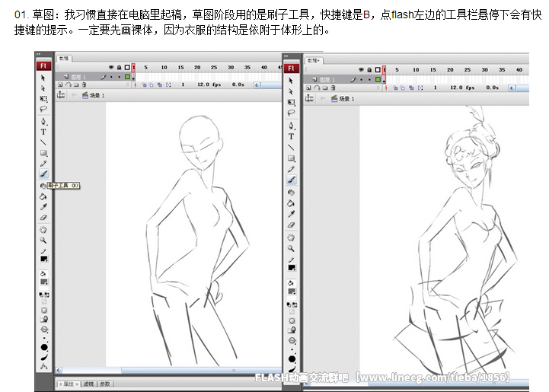Select the Text tool in right Flash window
Image resolution: width=549 pixels, height=392 pixels.
[291, 136]
